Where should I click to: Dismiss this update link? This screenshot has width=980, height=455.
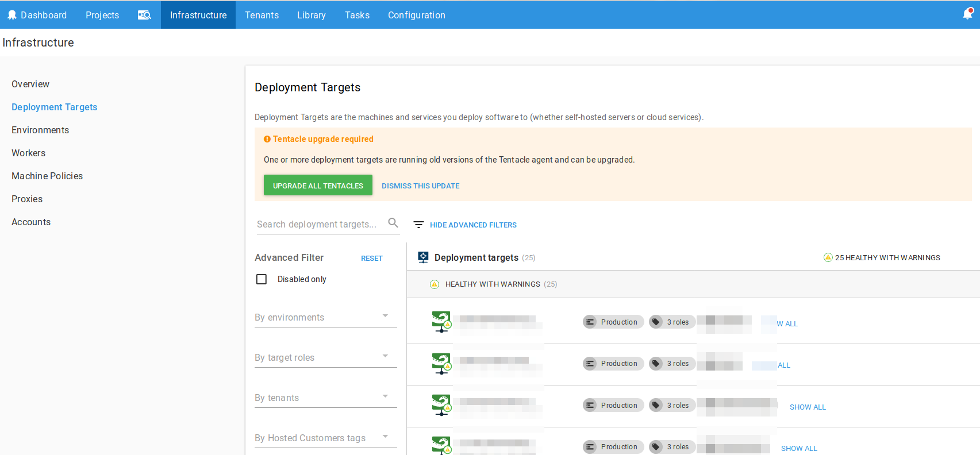pyautogui.click(x=421, y=186)
